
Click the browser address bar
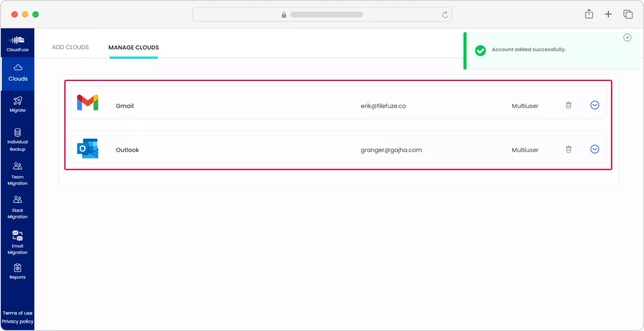pyautogui.click(x=322, y=14)
